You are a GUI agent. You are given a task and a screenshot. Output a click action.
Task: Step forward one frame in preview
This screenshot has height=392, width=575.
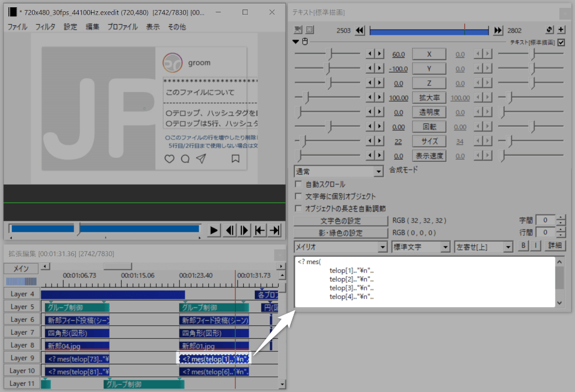click(244, 230)
